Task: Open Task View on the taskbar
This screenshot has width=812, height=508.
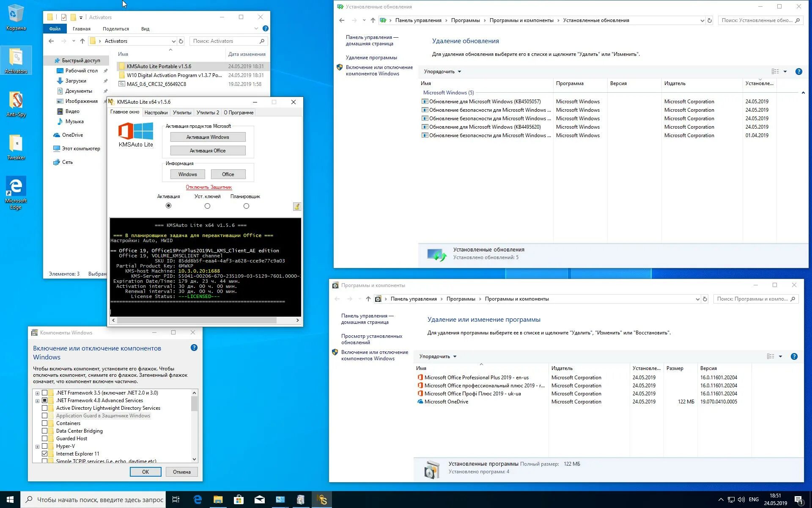Action: coord(176,500)
